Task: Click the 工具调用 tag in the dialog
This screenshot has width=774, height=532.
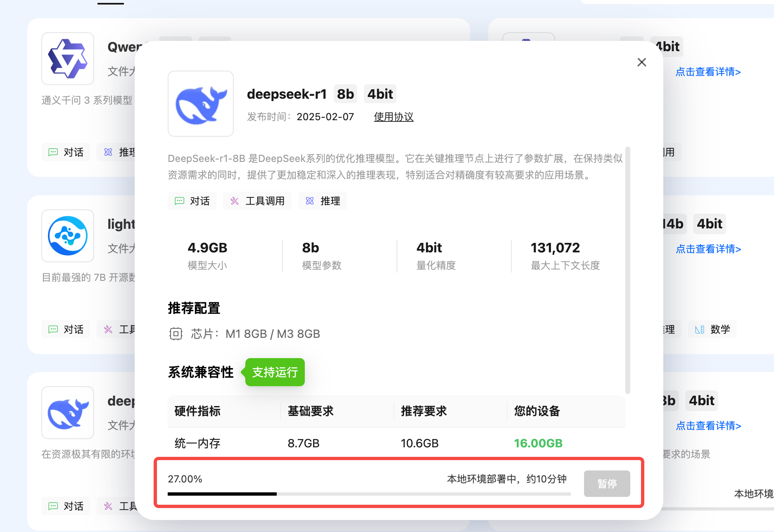Action: click(257, 201)
